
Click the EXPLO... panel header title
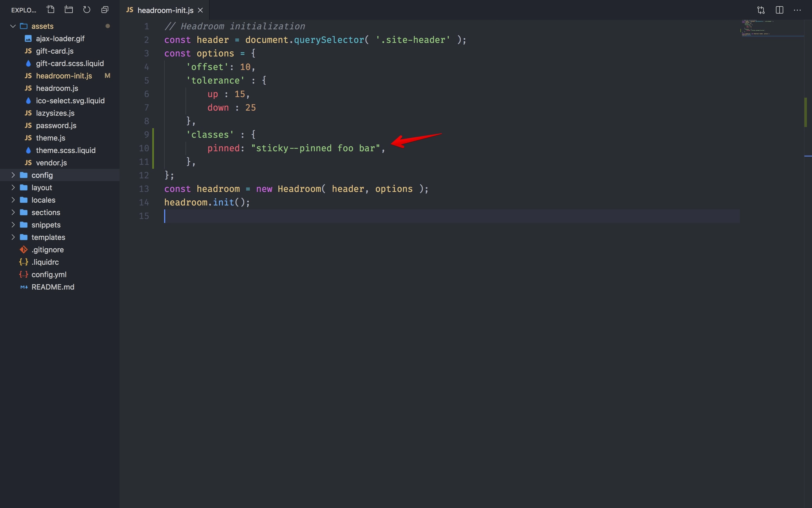(x=23, y=10)
